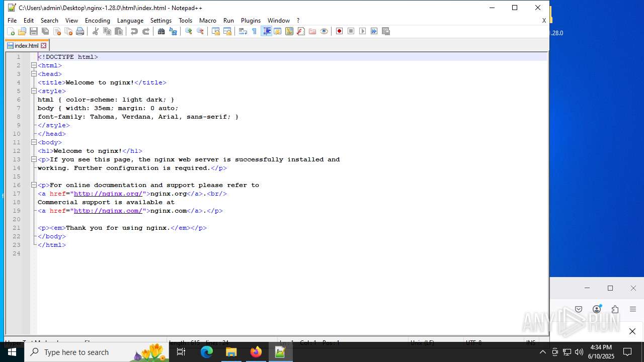Image resolution: width=644 pixels, height=362 pixels.
Task: Open Microsoft Edge from the taskbar
Action: [x=207, y=352]
